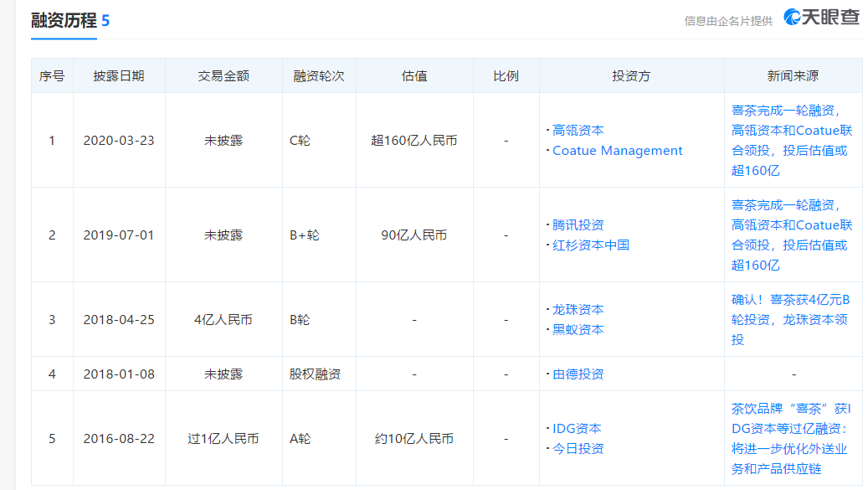Click valuation cell 约10亿人民币

click(414, 439)
